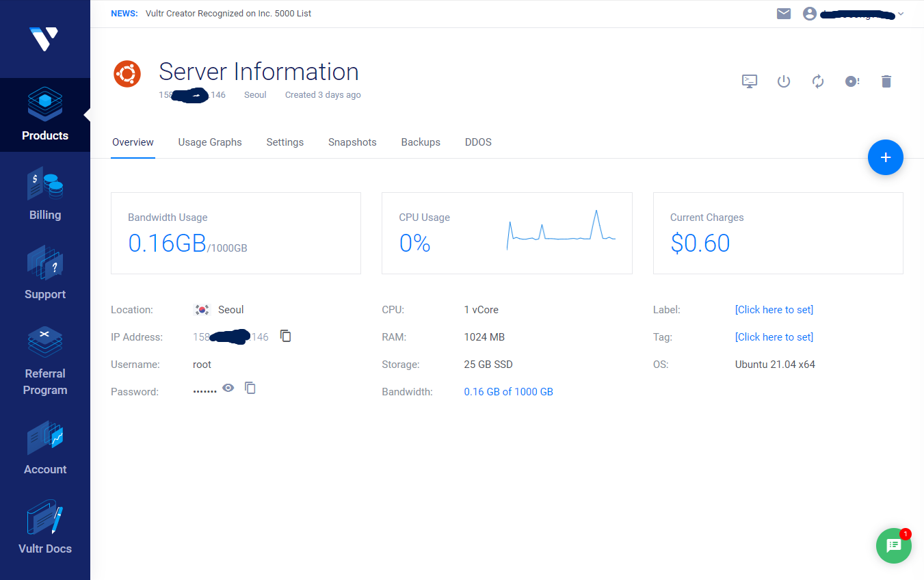Screen dimensions: 924x580
Task: Click the 25 GB SSD storage value
Action: 488,365
